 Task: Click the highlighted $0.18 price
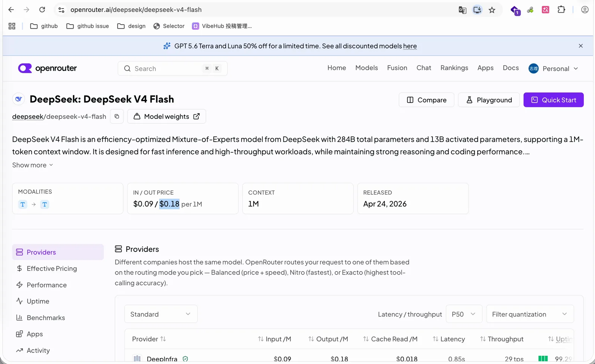click(169, 204)
